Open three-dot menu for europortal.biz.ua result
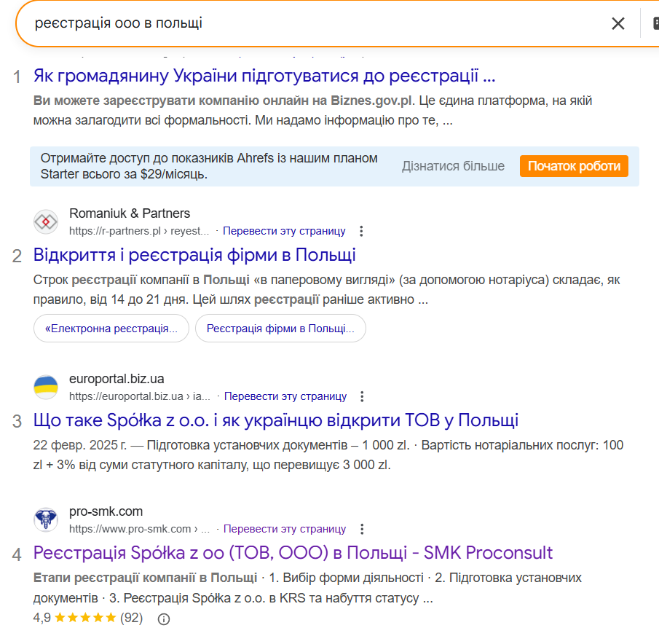Screen dimensions: 659x644 tap(363, 396)
